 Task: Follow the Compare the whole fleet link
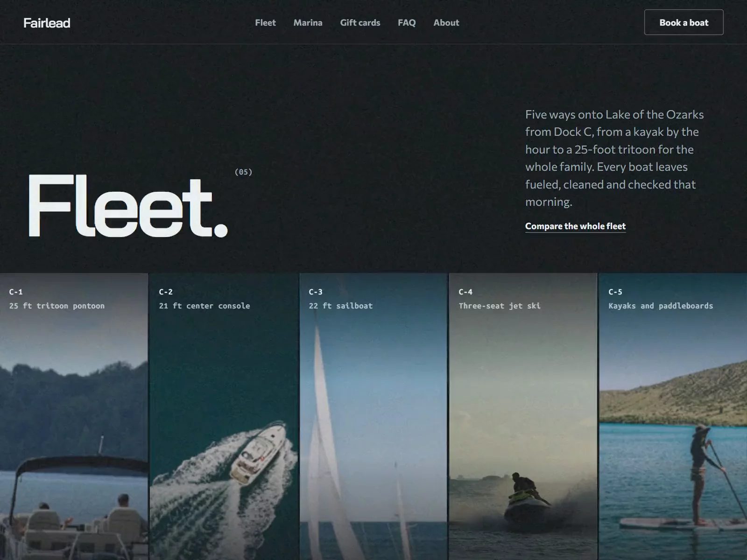coord(575,226)
